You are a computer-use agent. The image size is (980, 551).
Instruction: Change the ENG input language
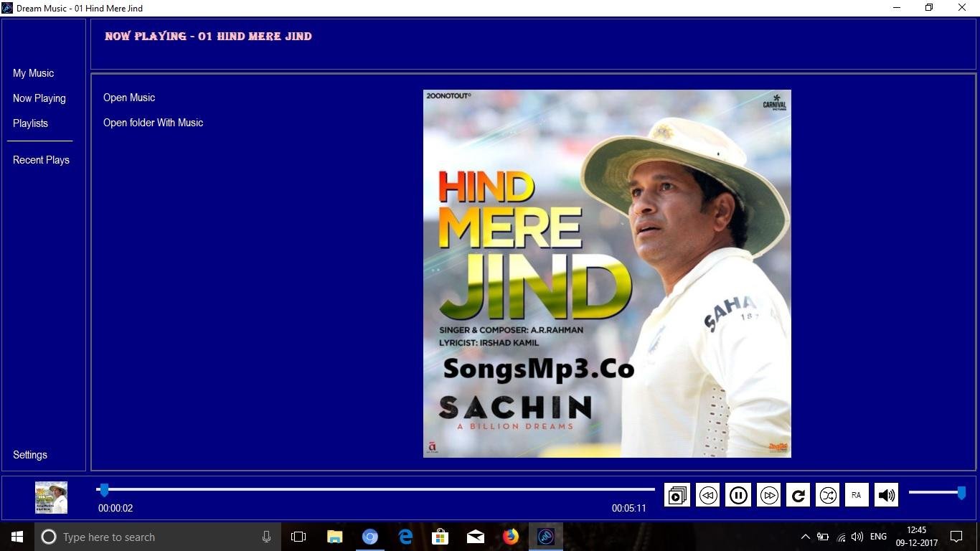[x=878, y=537]
